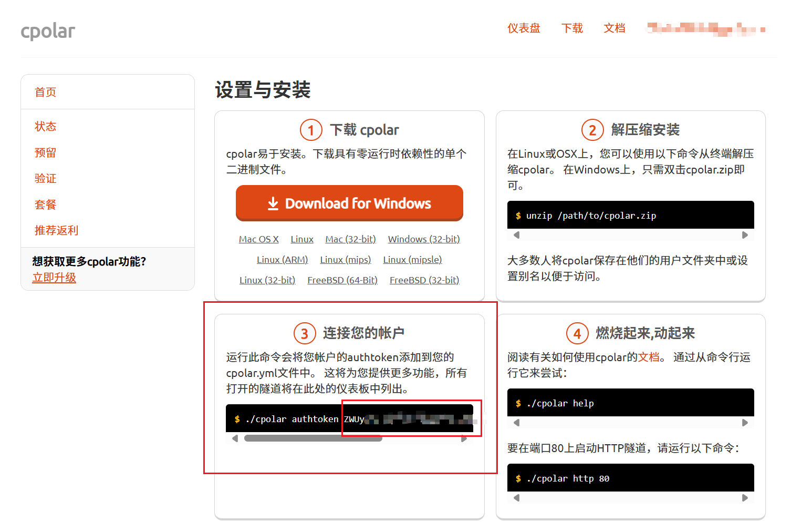Click the Windows (32-bit) download link
Viewport: 812px width, 532px height.
424,239
